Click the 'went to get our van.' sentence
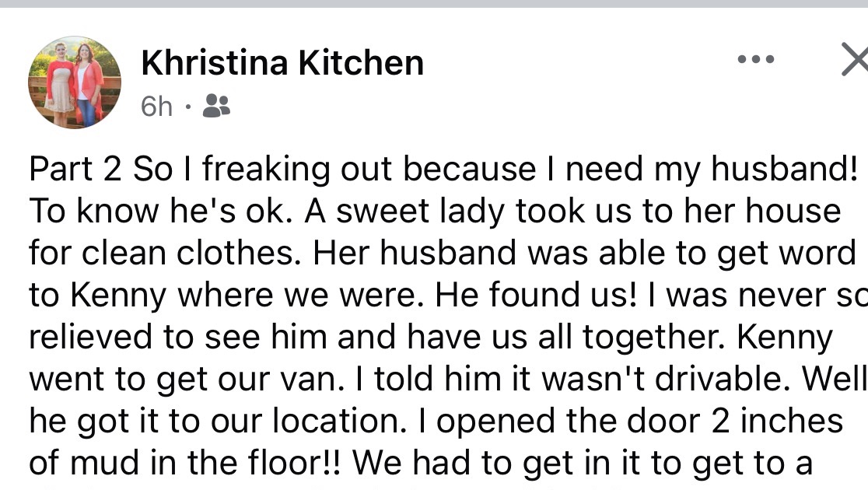 pyautogui.click(x=183, y=380)
